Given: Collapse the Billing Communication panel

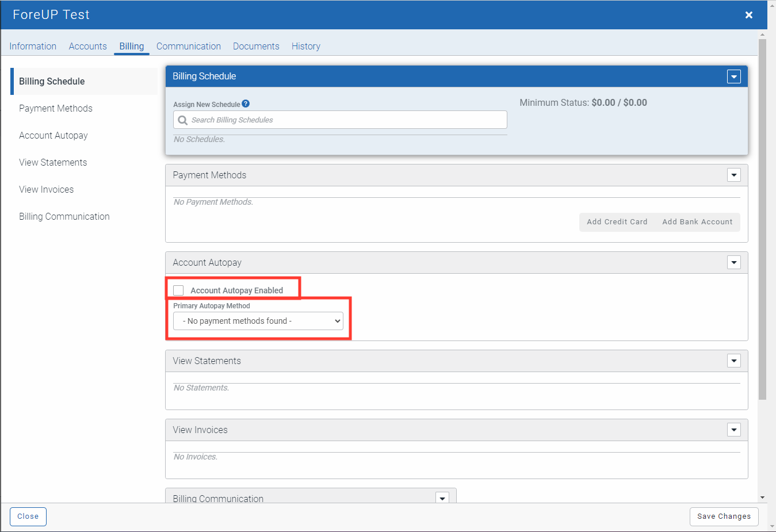Looking at the screenshot, I should [x=442, y=498].
